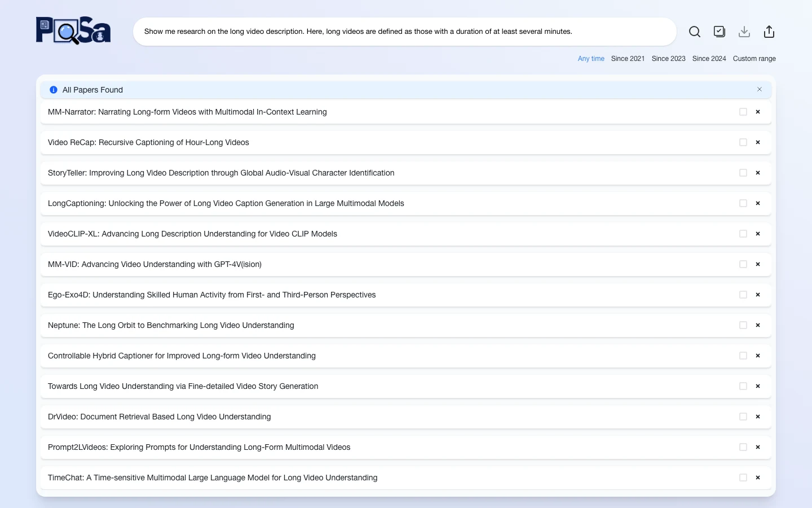Screen dimensions: 812x508
Task: Remove the LongCaptioning paper
Action: tap(758, 203)
